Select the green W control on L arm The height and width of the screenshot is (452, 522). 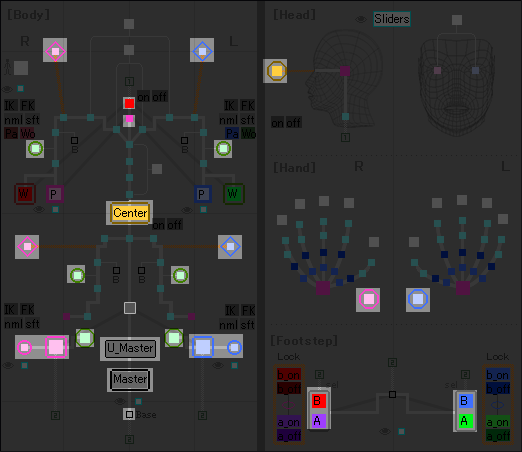(x=234, y=194)
